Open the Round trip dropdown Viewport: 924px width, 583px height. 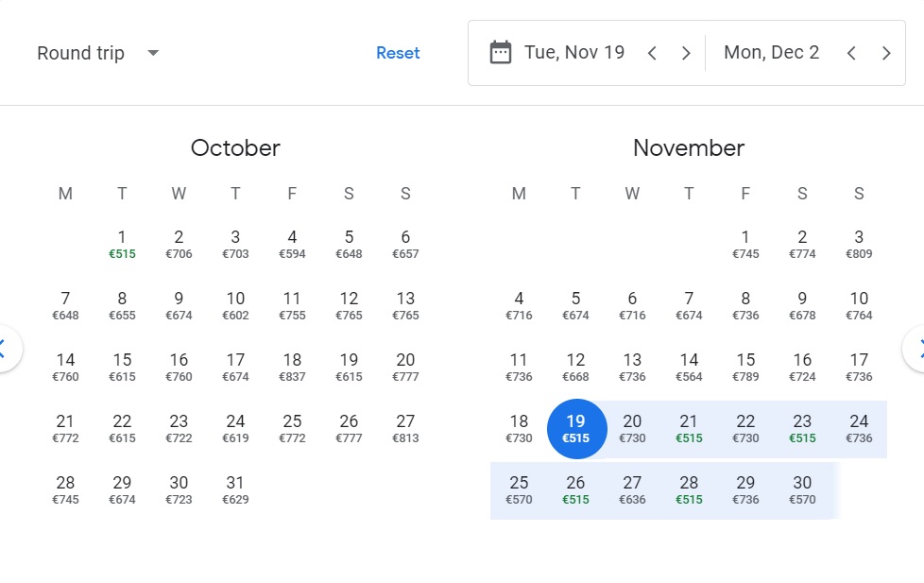point(98,53)
